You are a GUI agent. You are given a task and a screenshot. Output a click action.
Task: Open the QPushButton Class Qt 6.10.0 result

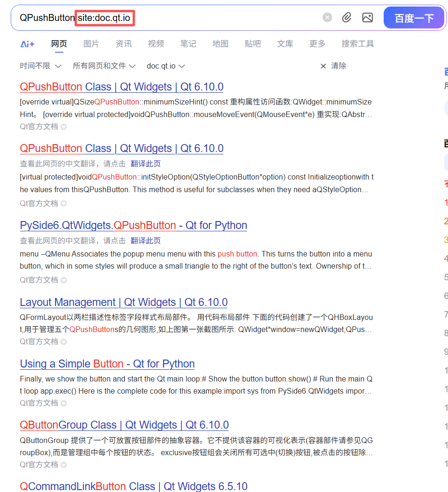[x=121, y=86]
